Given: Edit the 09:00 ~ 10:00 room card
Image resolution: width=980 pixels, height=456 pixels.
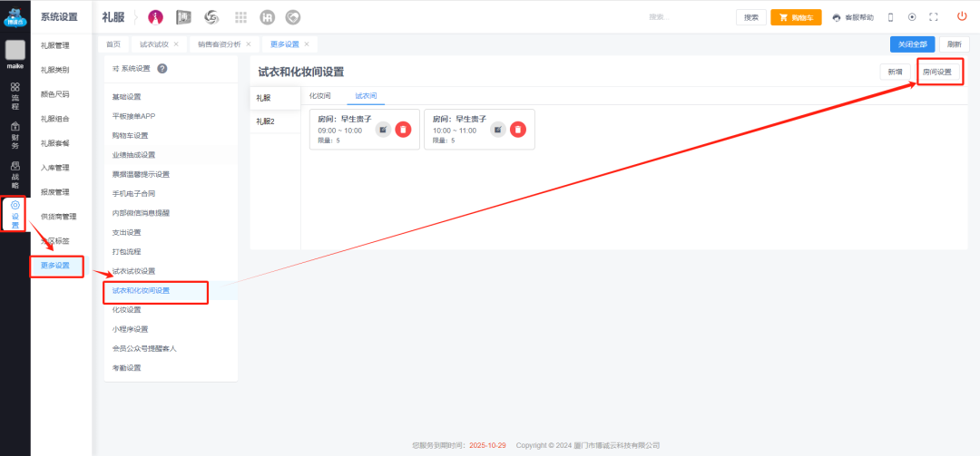Looking at the screenshot, I should [383, 130].
